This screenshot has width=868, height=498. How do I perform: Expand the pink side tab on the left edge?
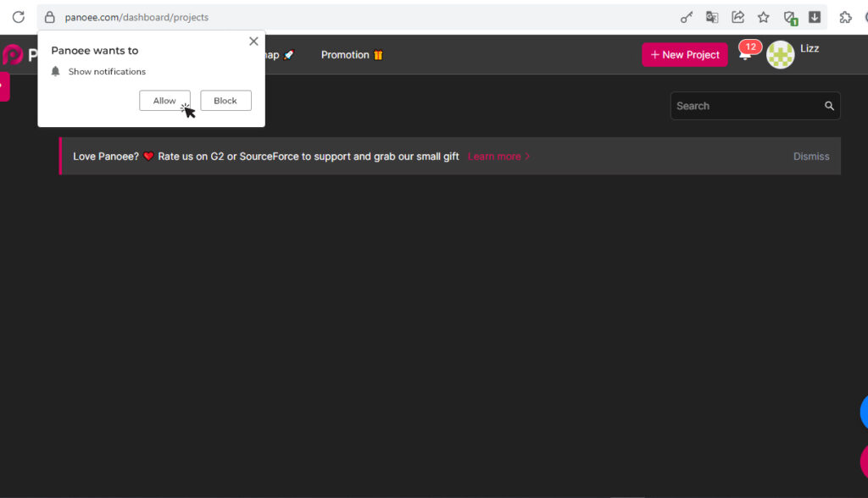[x=4, y=86]
